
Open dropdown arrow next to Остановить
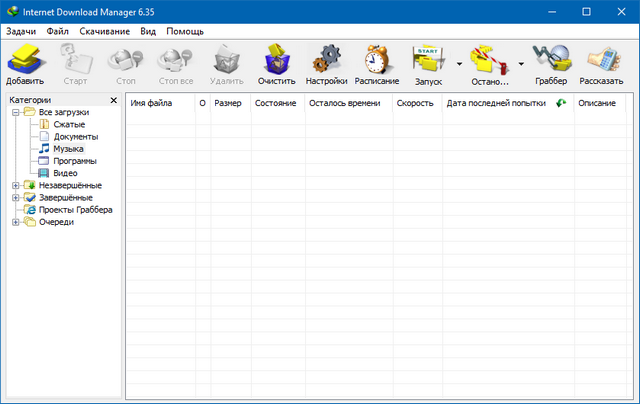tap(521, 63)
